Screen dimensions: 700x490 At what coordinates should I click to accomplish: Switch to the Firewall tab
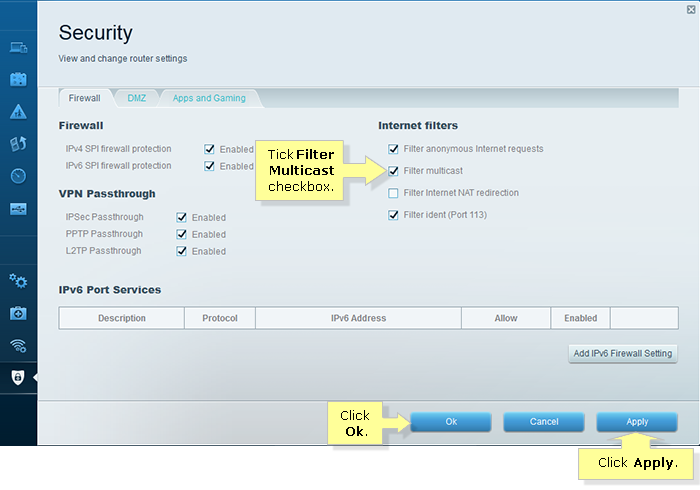(84, 98)
